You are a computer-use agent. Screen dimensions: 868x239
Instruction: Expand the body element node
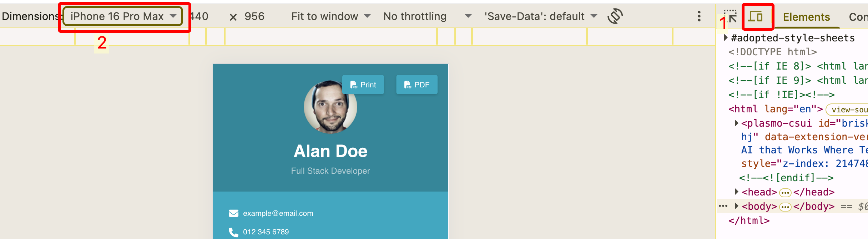736,206
